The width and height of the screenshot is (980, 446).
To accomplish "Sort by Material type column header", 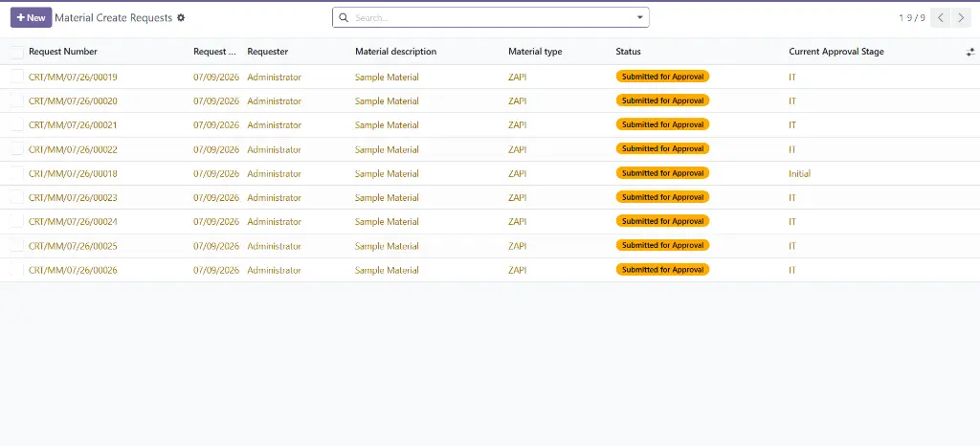I will [535, 52].
